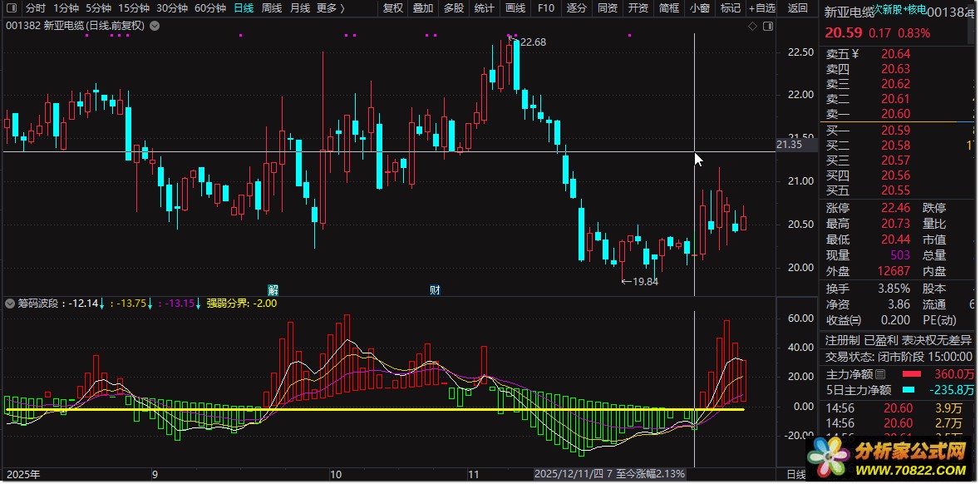Toggle the 叠加 overlay option
The image size is (980, 484).
coord(423,8)
